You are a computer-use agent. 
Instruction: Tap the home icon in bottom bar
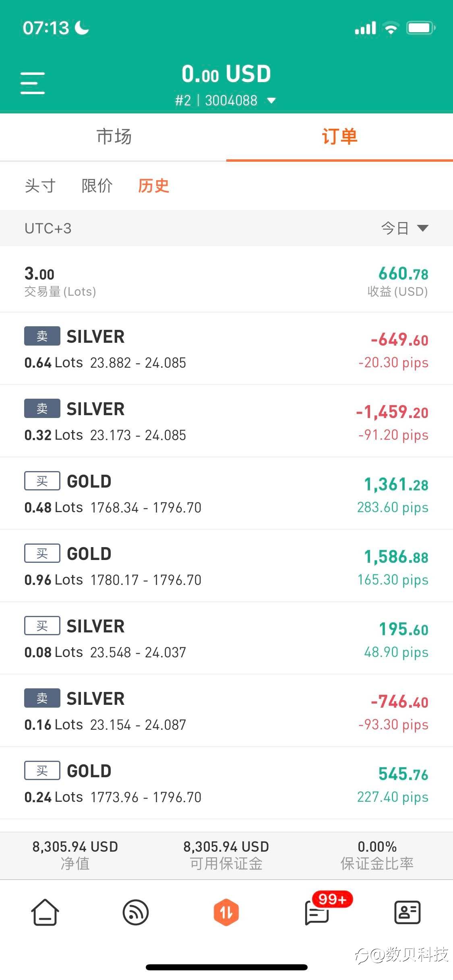(x=45, y=912)
